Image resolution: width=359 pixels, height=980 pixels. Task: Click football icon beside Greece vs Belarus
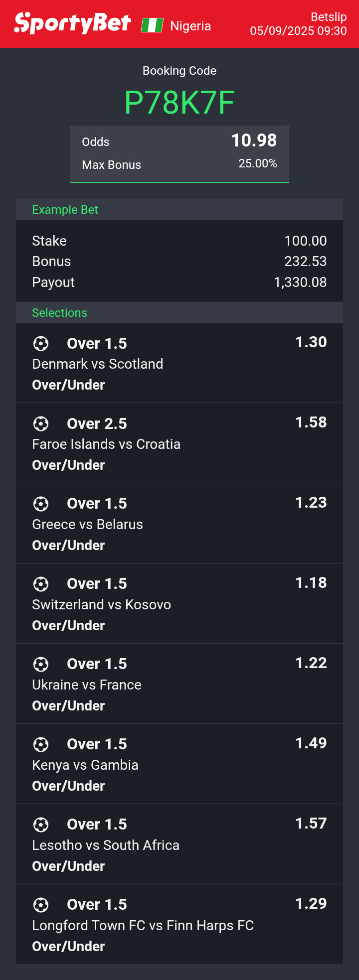point(41,504)
